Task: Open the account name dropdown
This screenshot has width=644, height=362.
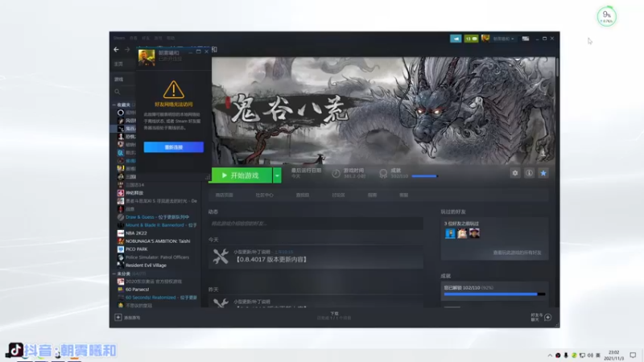Action: coord(504,39)
